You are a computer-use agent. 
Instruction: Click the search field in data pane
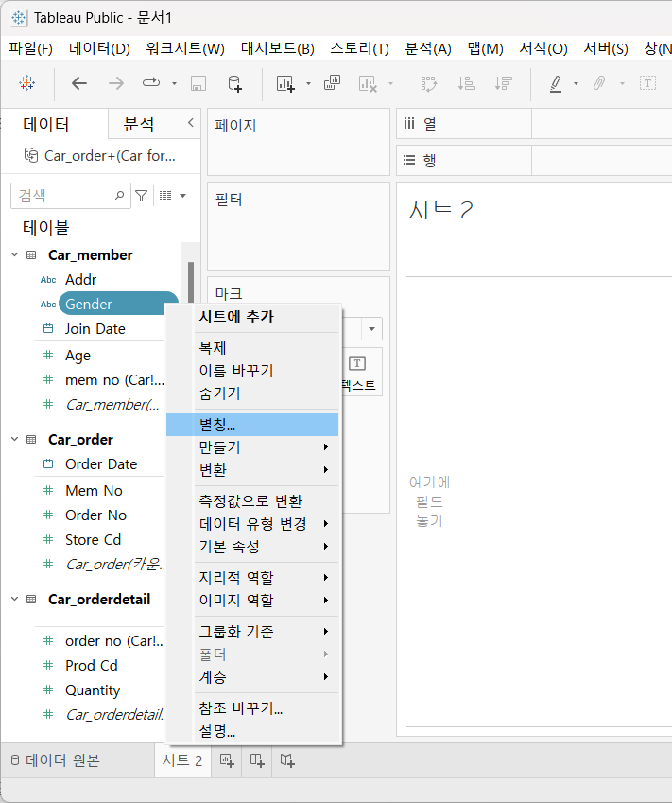pos(71,196)
